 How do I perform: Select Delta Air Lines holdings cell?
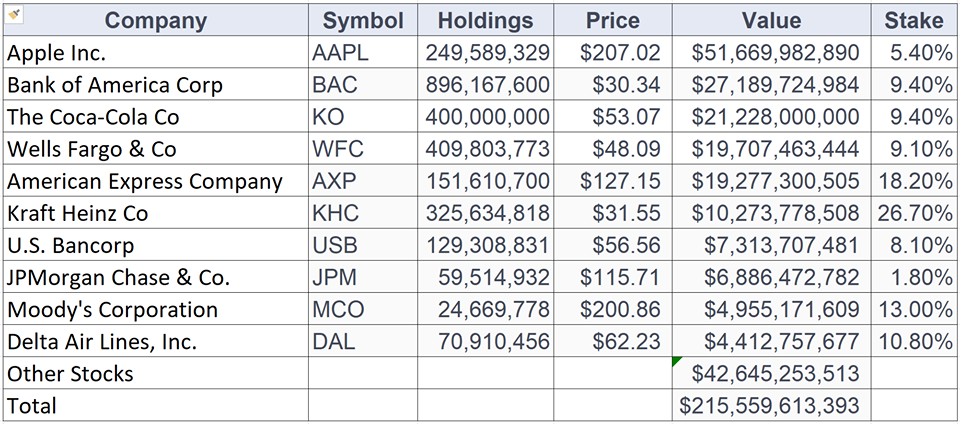486,341
